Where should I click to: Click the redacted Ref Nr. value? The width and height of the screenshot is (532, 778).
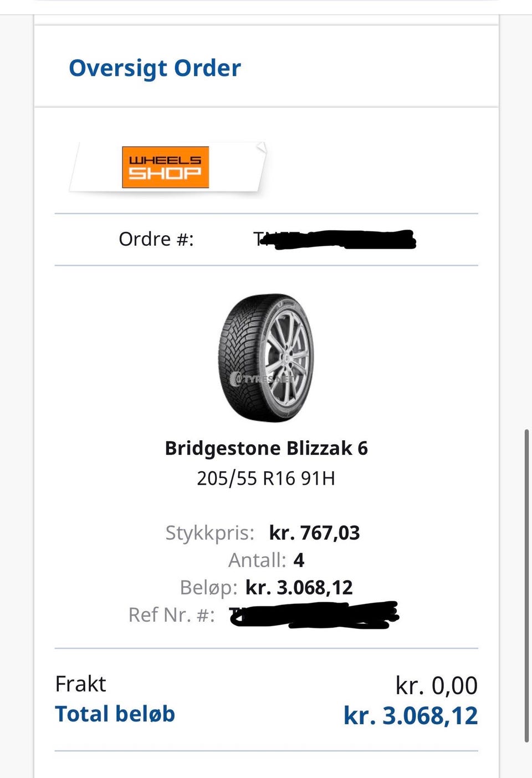tap(314, 614)
